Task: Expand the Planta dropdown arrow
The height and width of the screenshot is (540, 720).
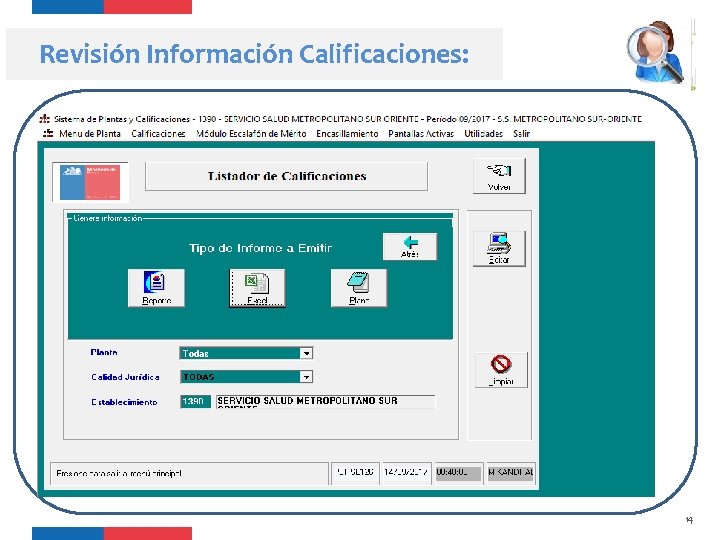Action: coord(306,353)
